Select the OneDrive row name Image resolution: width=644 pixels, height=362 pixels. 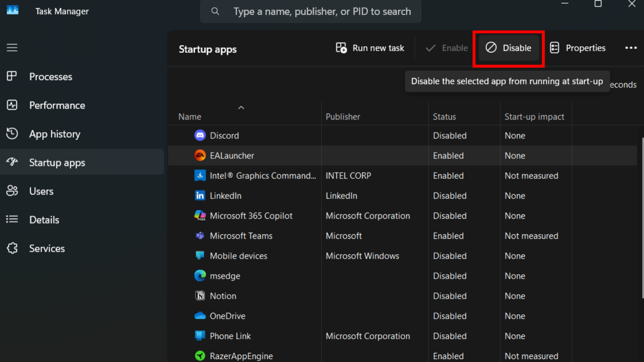click(227, 316)
